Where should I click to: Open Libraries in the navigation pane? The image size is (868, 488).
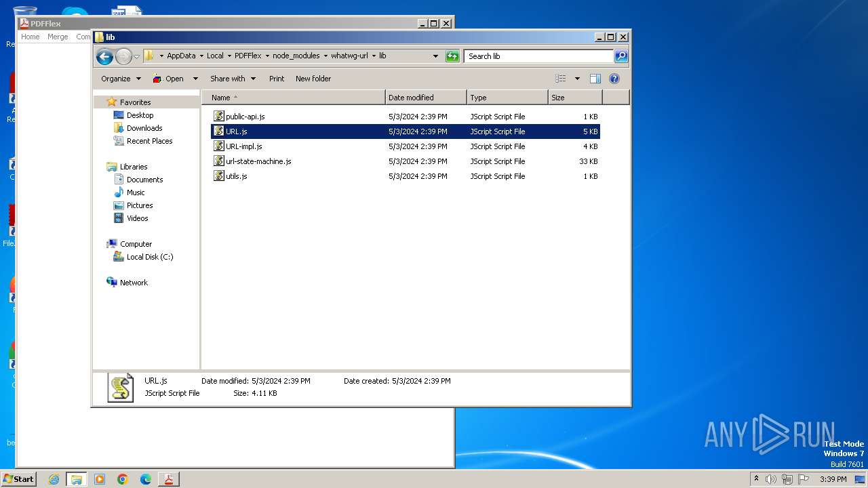pos(134,167)
